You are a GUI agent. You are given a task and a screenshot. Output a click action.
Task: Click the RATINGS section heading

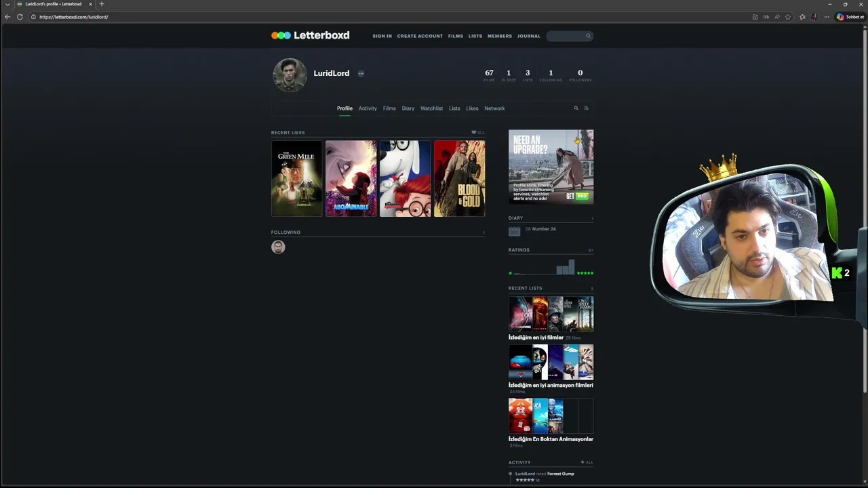(519, 250)
